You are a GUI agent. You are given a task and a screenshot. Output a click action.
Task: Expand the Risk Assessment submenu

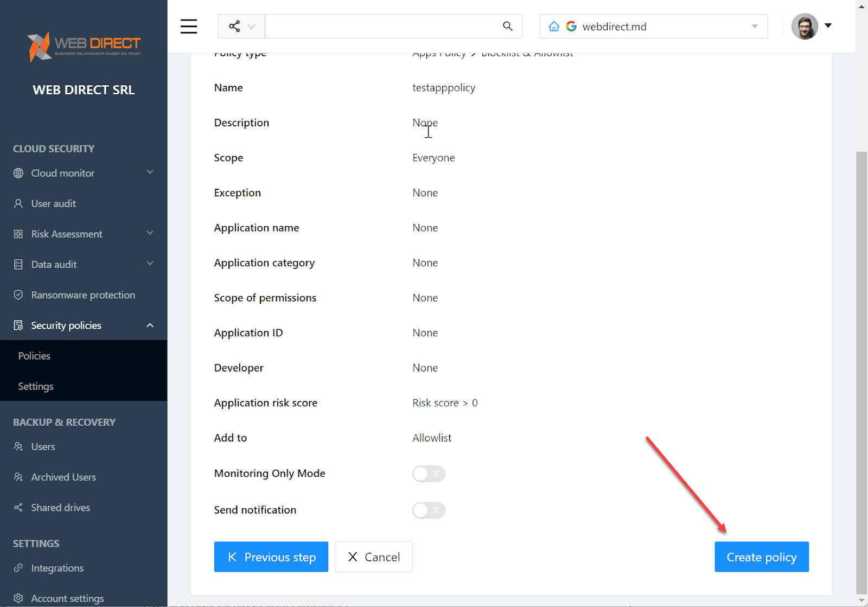[x=150, y=233]
